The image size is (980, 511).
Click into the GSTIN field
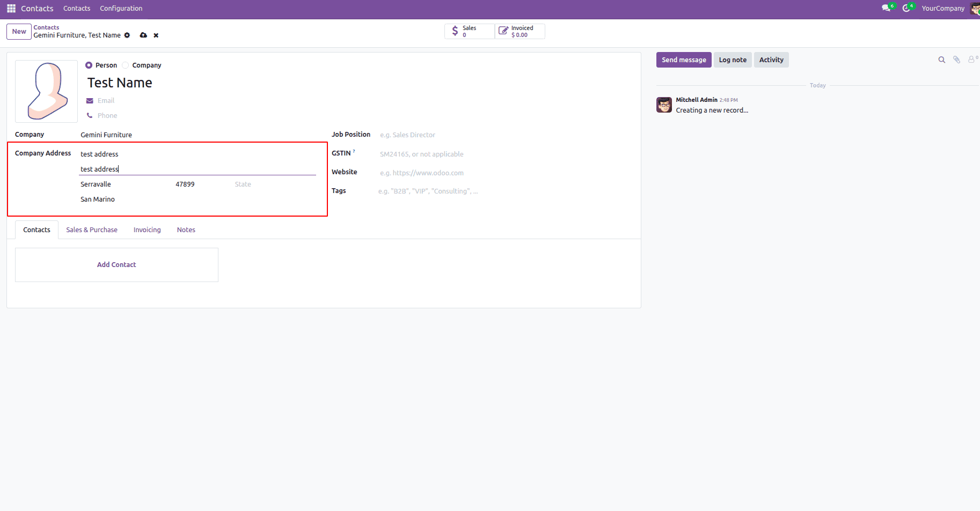tap(506, 154)
